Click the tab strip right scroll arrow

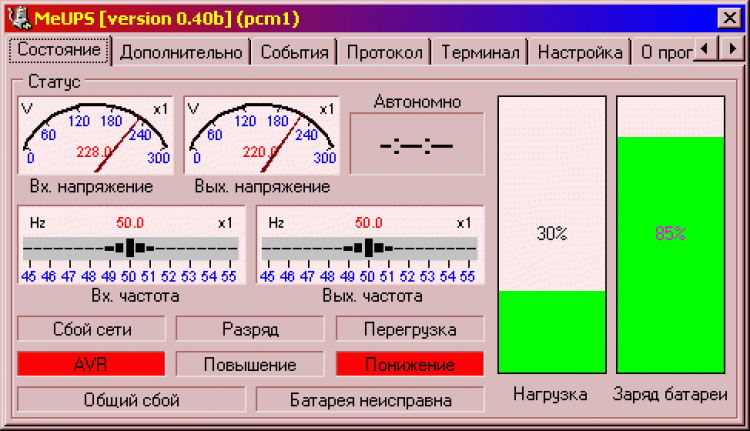[731, 48]
